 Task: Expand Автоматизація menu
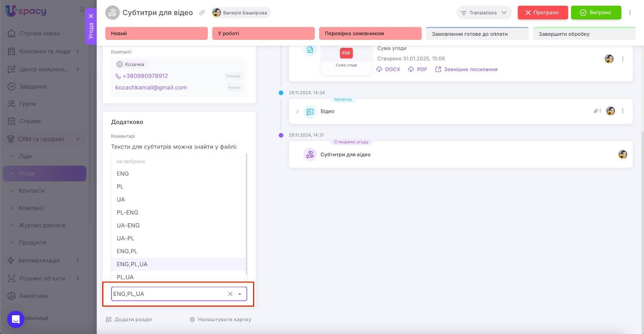[44, 260]
